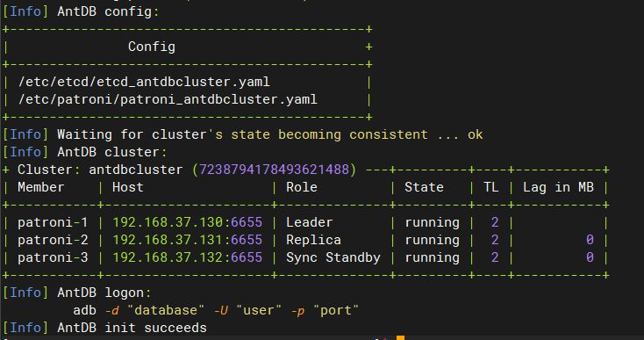Click the -U flag in adb command

(220, 310)
